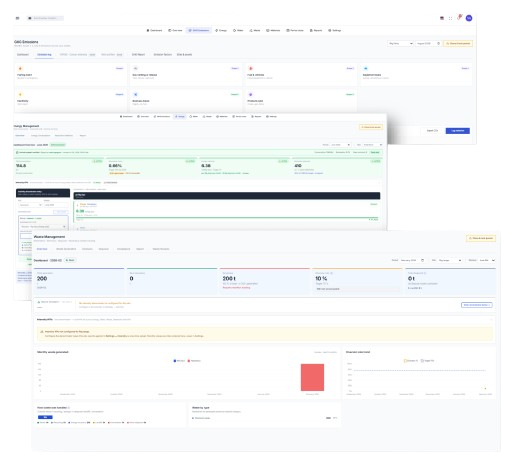Image resolution: width=529 pixels, height=472 pixels.
Task: Click the fullscreen expand icon
Action: pyautogui.click(x=450, y=18)
